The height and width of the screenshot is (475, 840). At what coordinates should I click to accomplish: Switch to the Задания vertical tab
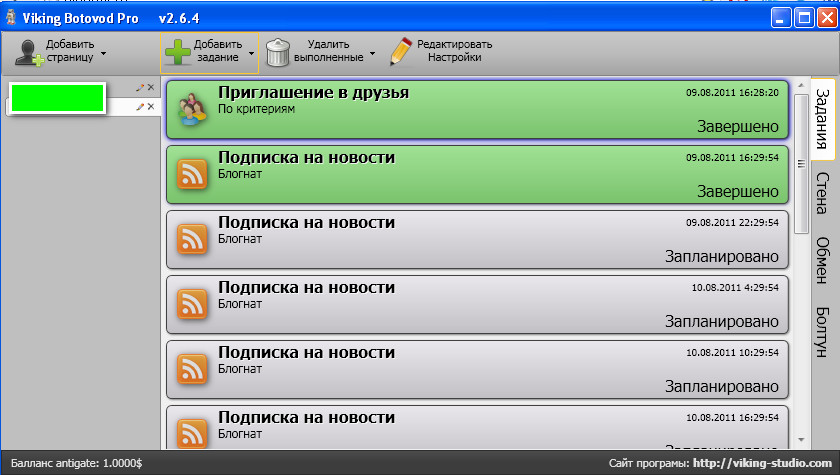tap(822, 119)
